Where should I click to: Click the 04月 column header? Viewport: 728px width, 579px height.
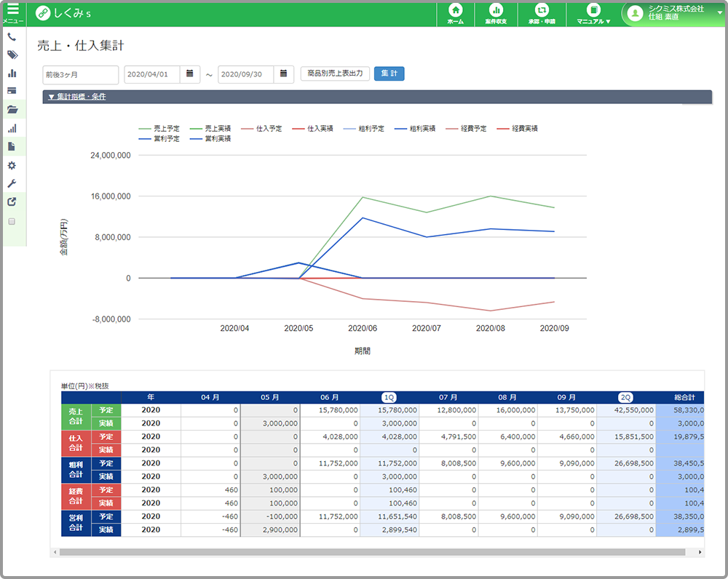210,398
